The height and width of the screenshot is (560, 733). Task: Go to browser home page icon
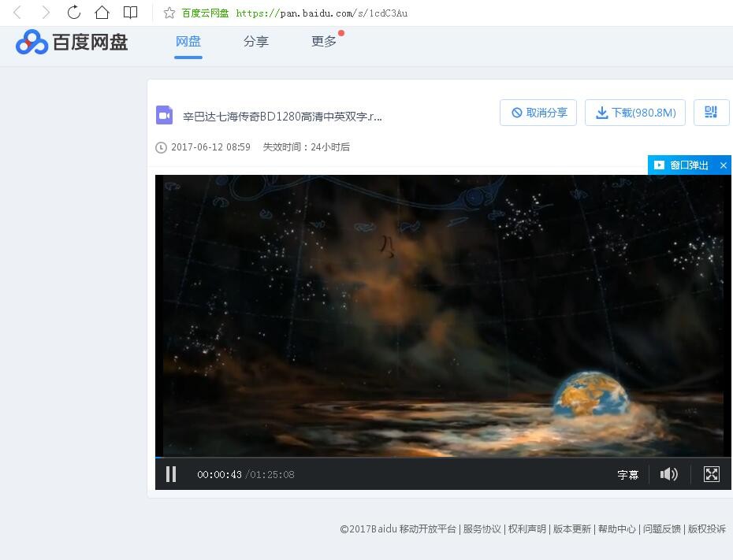[x=102, y=13]
